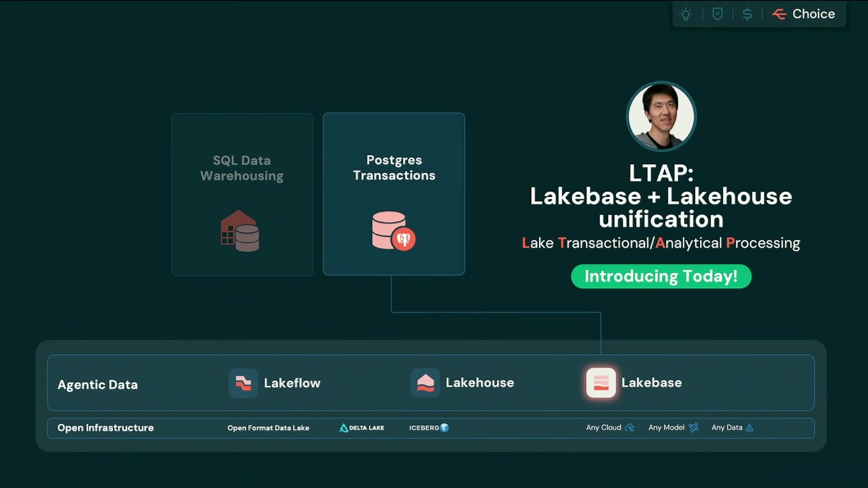Click the LTAP: Lakebase + Lakehouse unification heading
868x488 pixels.
tap(661, 196)
